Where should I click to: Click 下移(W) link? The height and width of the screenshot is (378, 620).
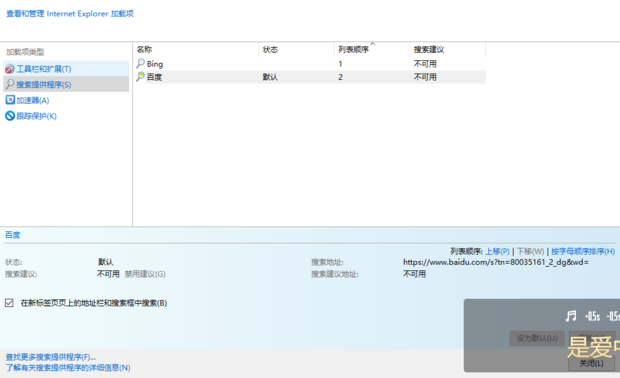(531, 251)
